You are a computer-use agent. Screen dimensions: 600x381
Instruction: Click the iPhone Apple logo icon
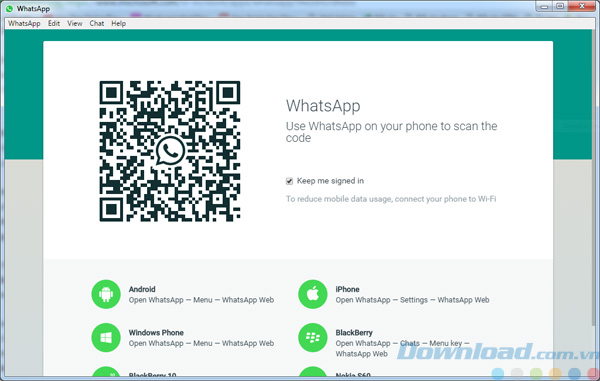tap(313, 294)
